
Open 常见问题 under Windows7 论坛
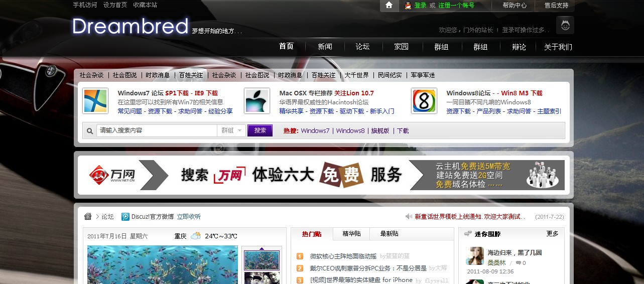point(130,111)
